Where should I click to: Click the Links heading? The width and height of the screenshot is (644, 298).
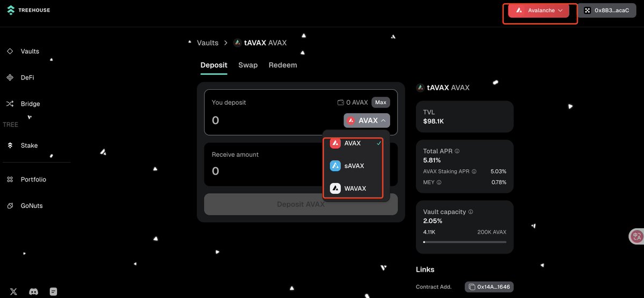425,270
